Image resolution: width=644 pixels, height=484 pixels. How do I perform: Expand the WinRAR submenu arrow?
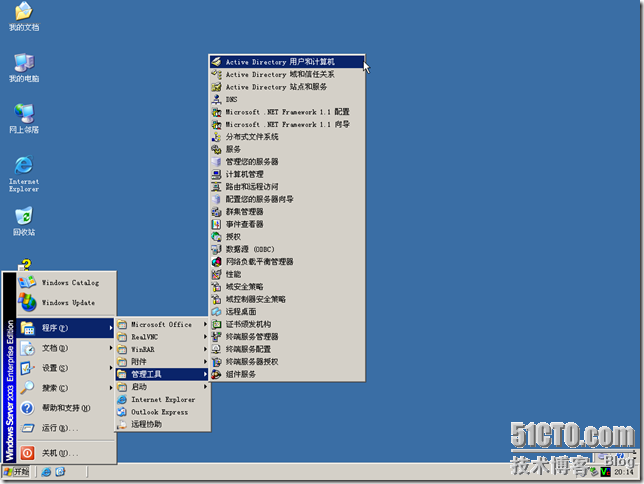pos(205,350)
